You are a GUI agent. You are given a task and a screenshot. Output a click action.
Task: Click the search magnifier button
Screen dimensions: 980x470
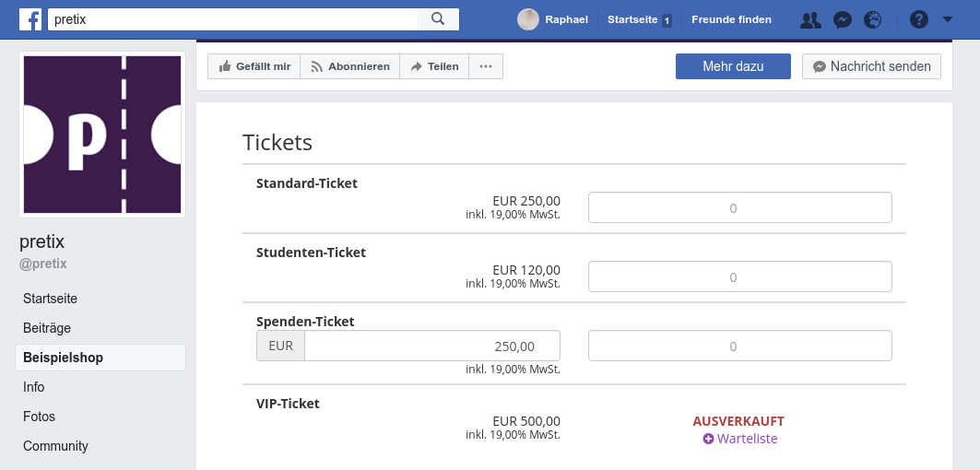point(438,18)
